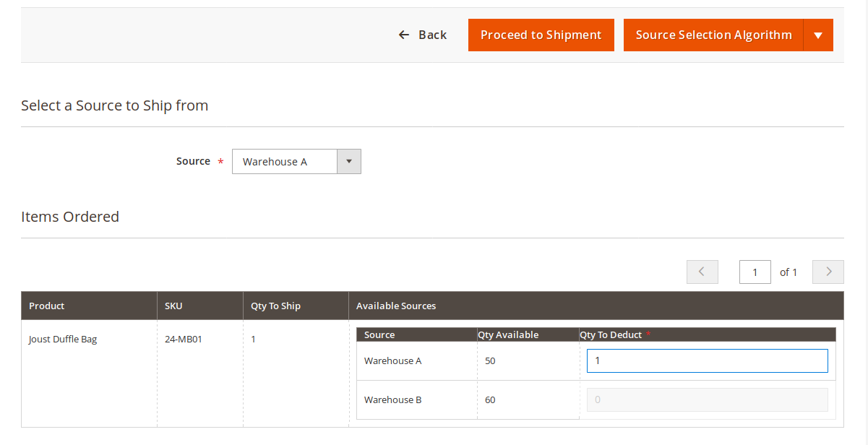The image size is (868, 445).
Task: Focus the current page number field
Action: 755,272
